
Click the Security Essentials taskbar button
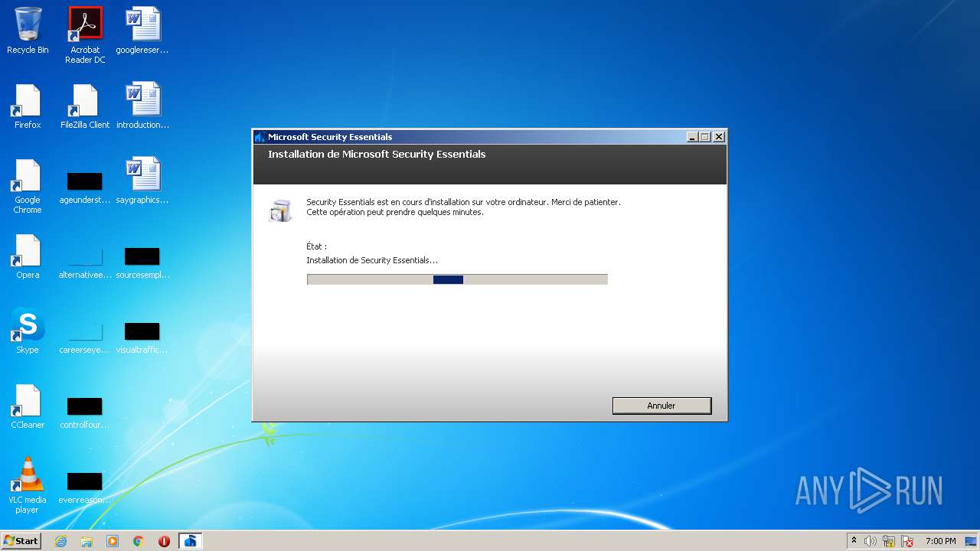pyautogui.click(x=191, y=541)
